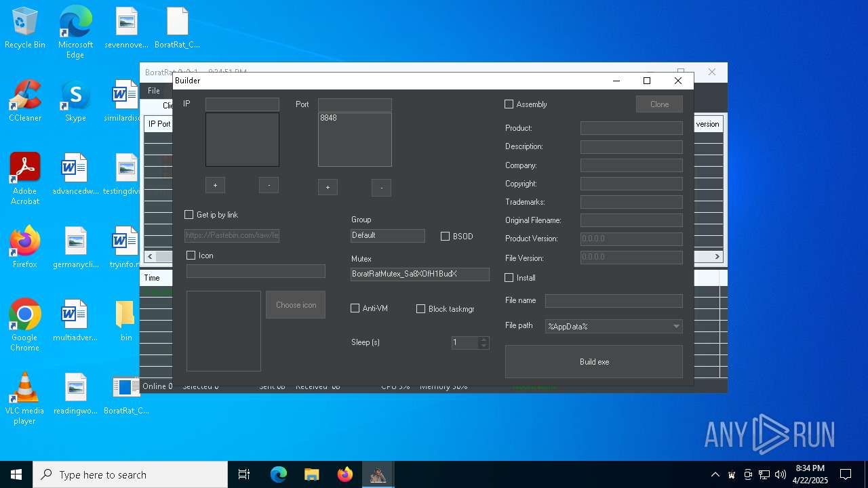This screenshot has height=488, width=868.
Task: Open Google Chrome desktop shortcut
Action: point(25,325)
